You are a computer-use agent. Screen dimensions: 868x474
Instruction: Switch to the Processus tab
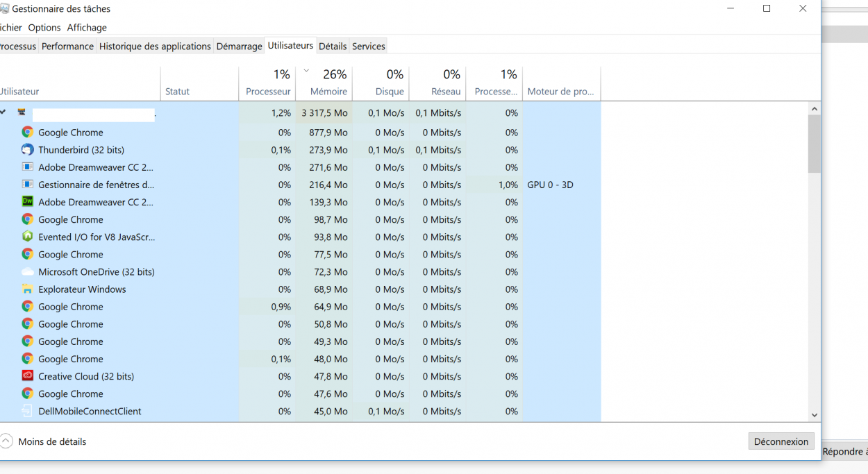[17, 46]
